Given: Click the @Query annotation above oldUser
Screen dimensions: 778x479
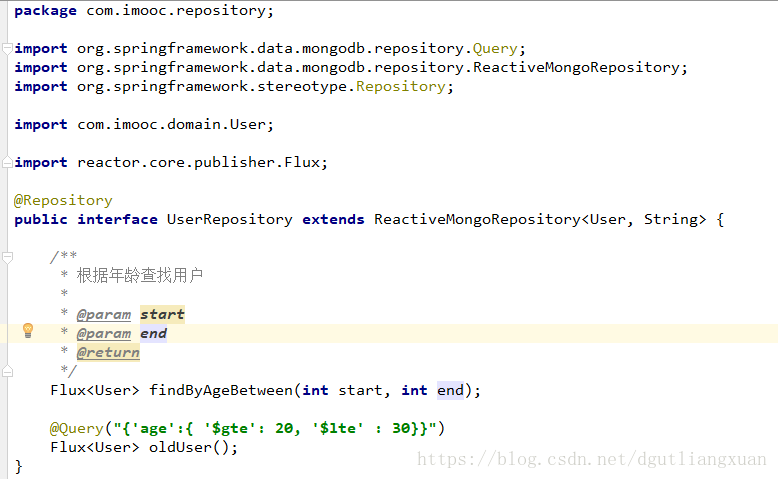Looking at the screenshot, I should pyautogui.click(x=76, y=428).
